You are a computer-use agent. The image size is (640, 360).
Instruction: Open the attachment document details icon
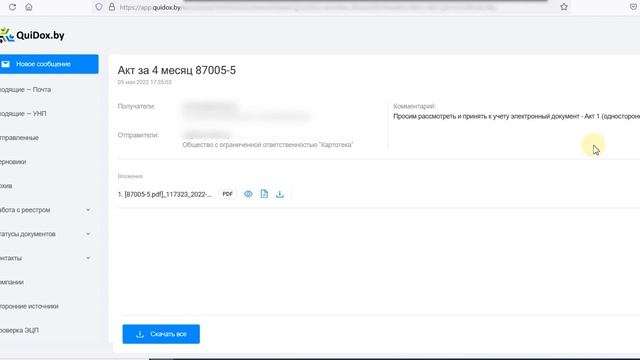click(264, 194)
